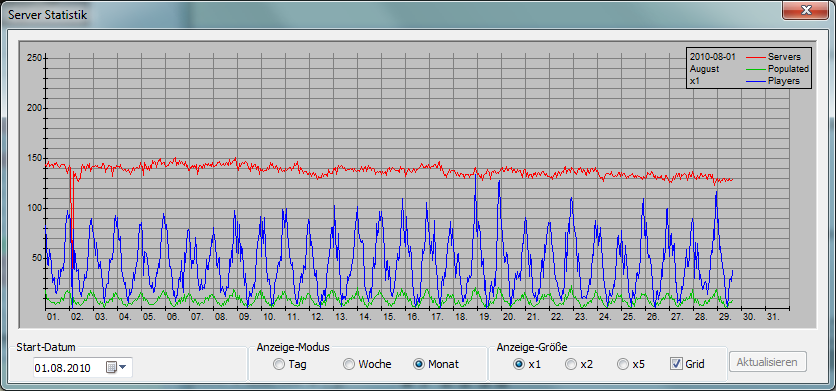Click the x1 scale label in legend
836x391 pixels.
pos(695,81)
